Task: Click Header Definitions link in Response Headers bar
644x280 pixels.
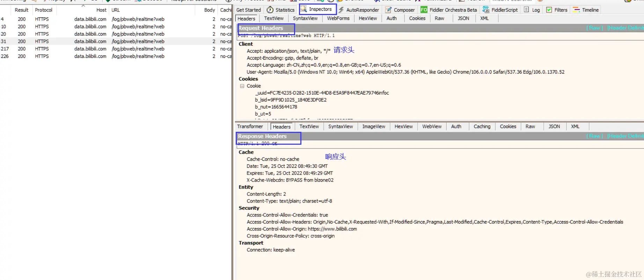Action: (625, 136)
